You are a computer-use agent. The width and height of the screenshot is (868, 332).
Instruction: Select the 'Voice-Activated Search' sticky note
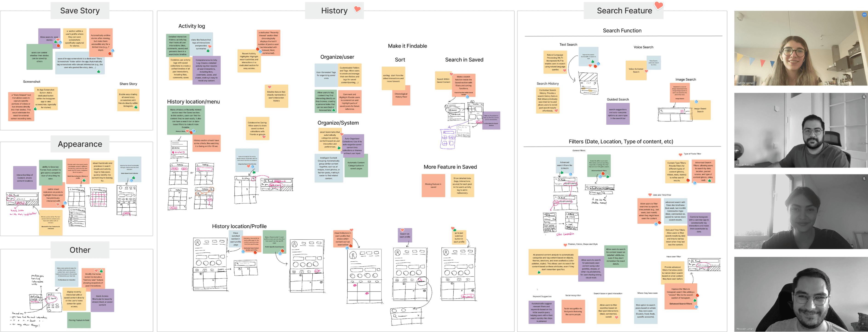tap(636, 70)
